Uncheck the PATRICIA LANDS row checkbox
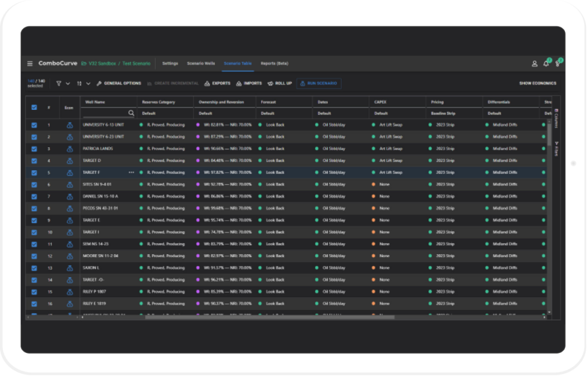The height and width of the screenshot is (376, 588). click(34, 149)
